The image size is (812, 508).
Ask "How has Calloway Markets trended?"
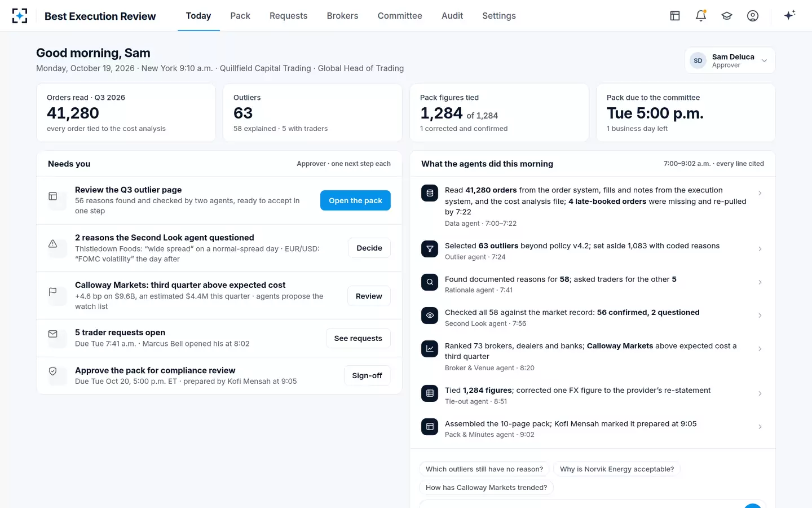486,488
